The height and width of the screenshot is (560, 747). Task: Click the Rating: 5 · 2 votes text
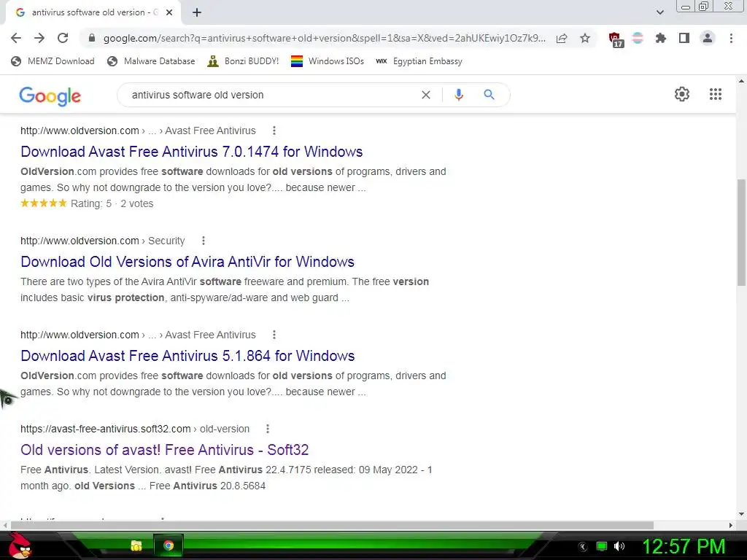112,203
